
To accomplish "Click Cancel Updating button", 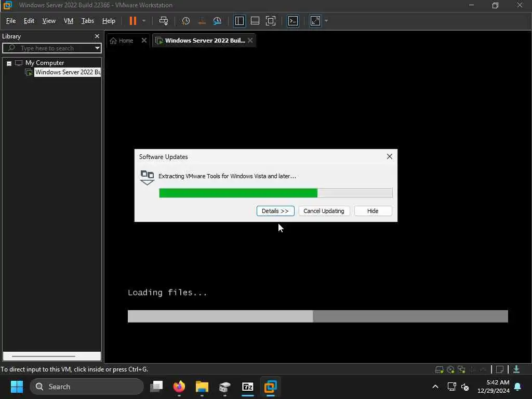I will pyautogui.click(x=324, y=211).
